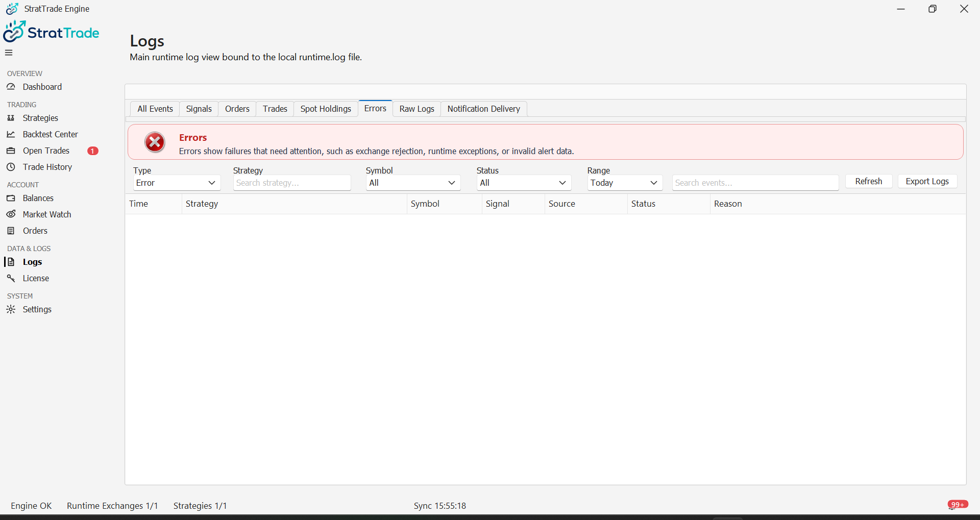The width and height of the screenshot is (980, 520).
Task: Click the Market Watch eye icon
Action: 11,214
